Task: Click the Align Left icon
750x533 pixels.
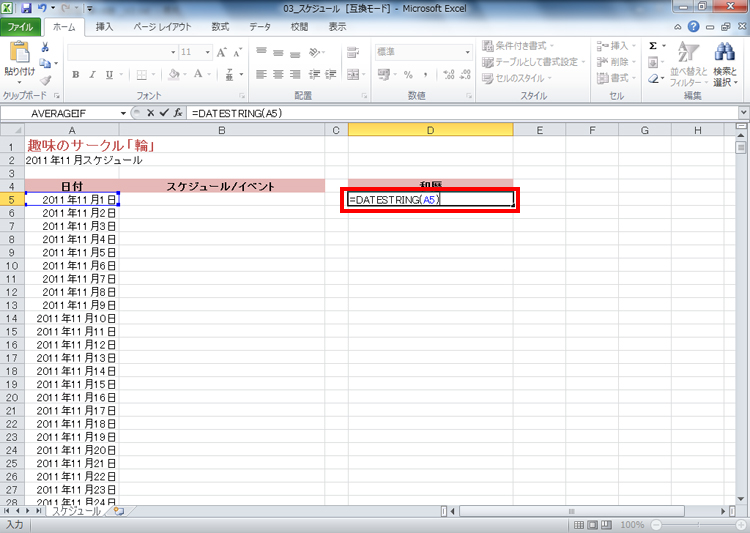Action: [261, 74]
